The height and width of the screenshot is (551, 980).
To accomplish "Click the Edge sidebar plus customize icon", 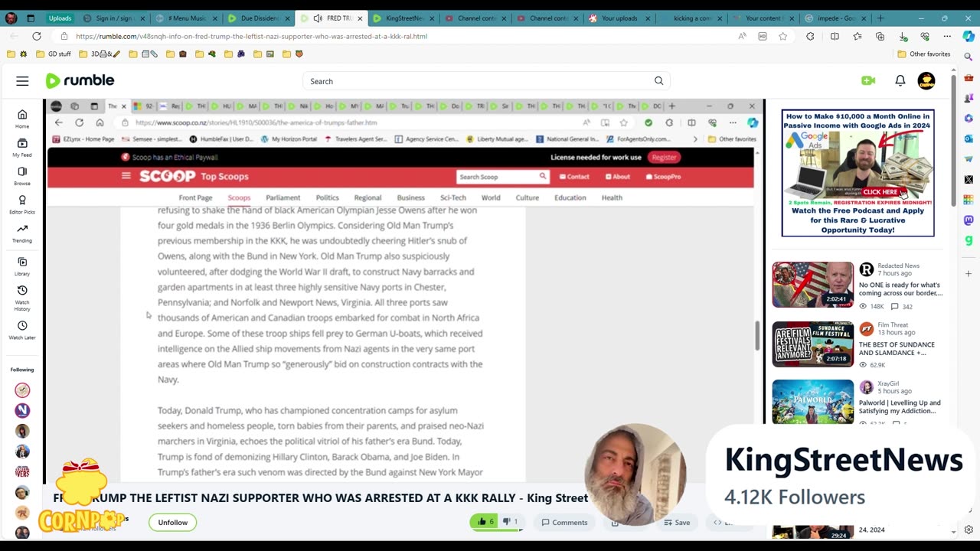I will (969, 273).
